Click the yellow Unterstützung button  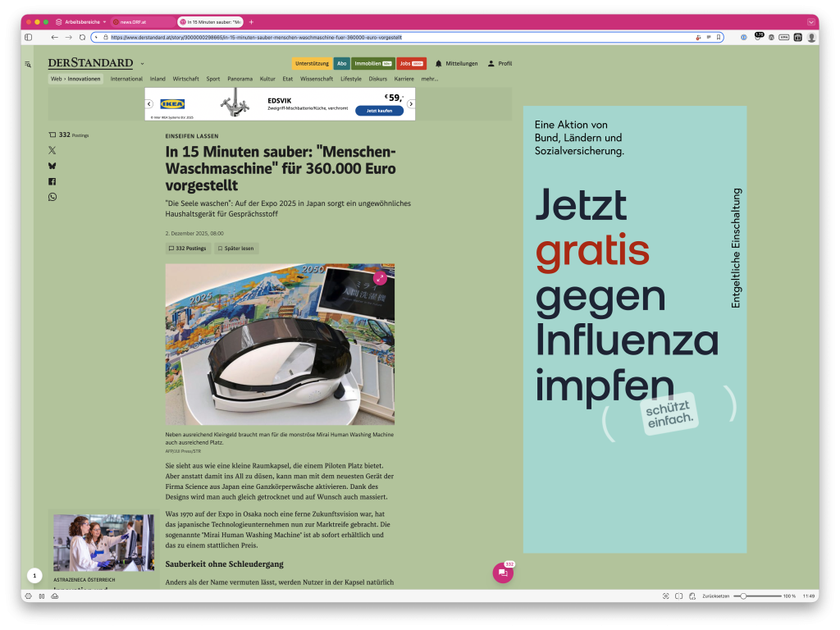click(x=311, y=63)
